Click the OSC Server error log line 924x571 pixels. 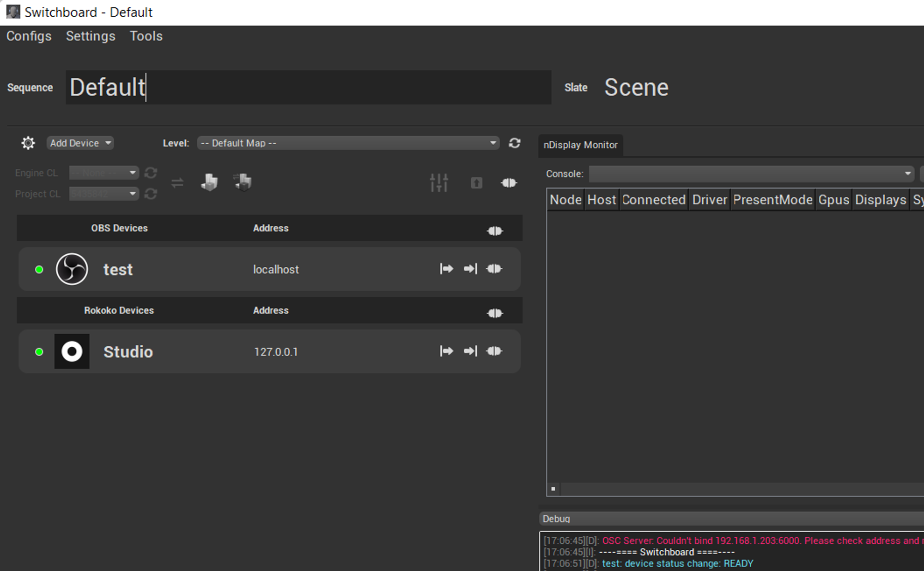pos(734,540)
